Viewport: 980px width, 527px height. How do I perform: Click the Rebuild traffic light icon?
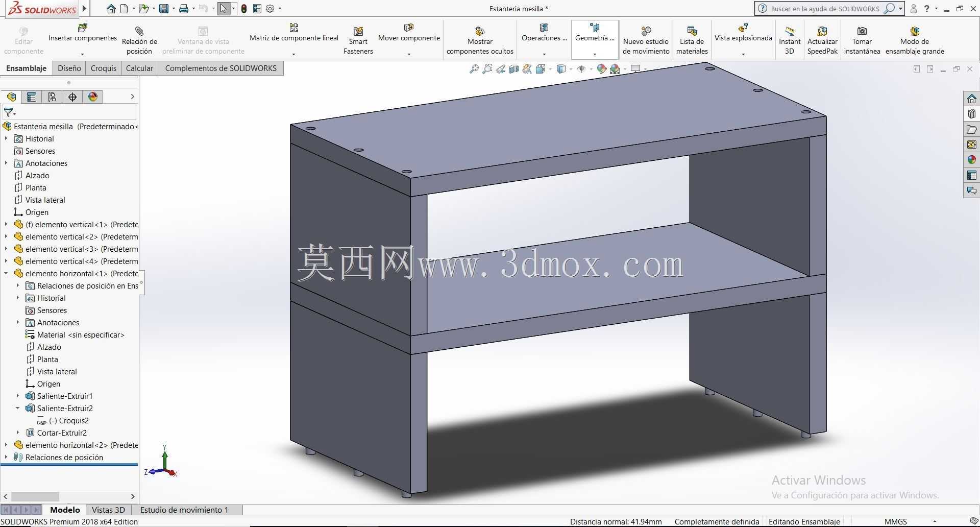click(x=244, y=9)
